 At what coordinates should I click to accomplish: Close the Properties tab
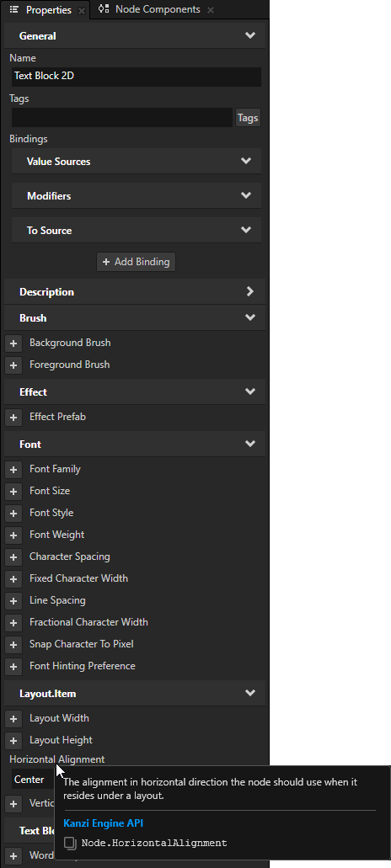tap(82, 10)
